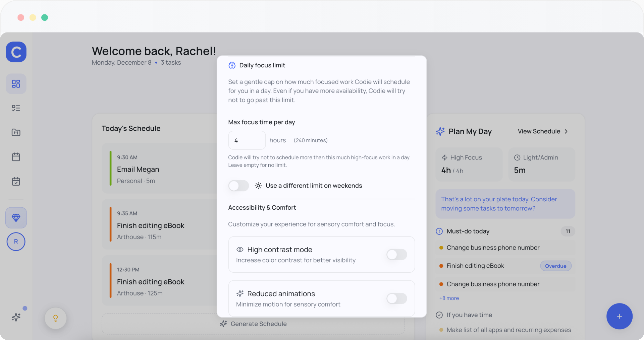Turn on Reduced animations switch

397,298
